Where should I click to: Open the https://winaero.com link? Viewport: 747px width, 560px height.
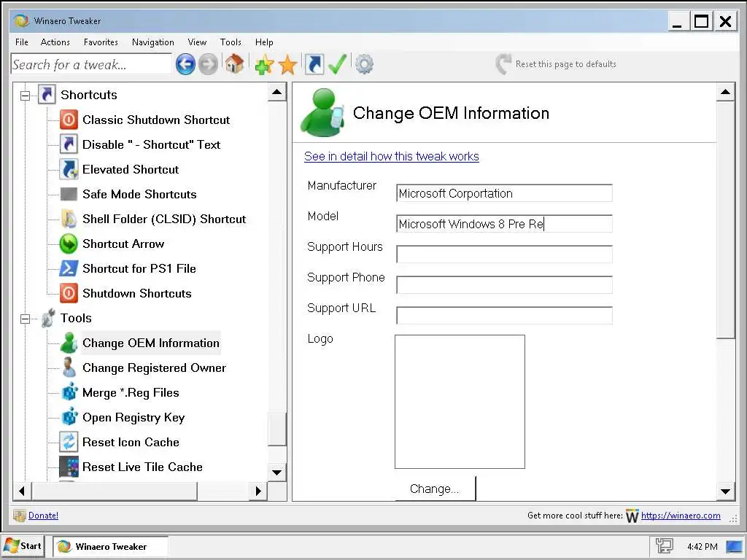click(681, 516)
